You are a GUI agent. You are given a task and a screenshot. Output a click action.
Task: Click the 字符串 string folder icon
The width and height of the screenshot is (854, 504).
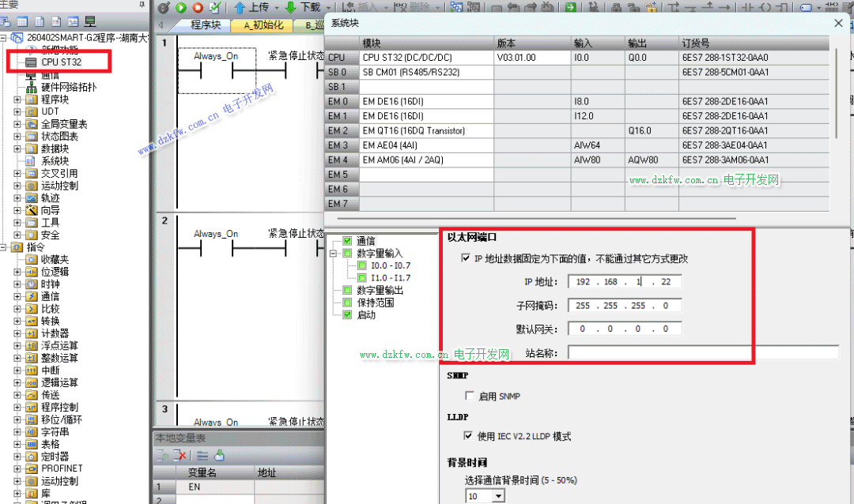[x=32, y=432]
